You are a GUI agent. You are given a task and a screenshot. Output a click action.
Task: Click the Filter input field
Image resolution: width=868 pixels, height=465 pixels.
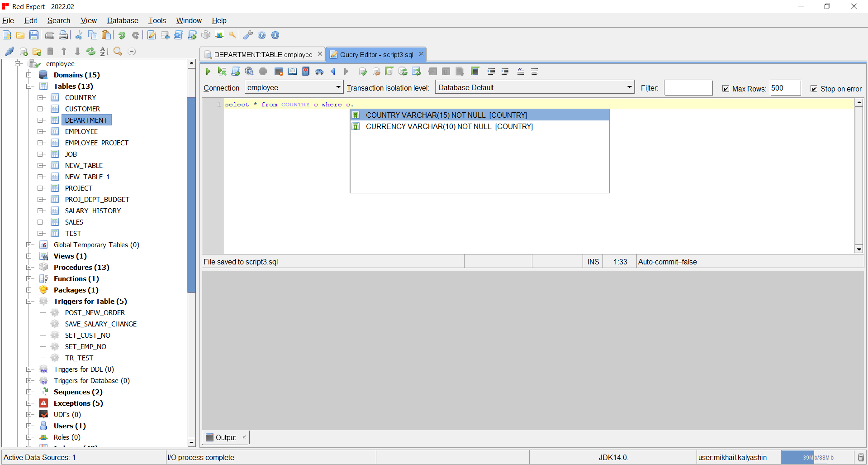click(x=688, y=88)
